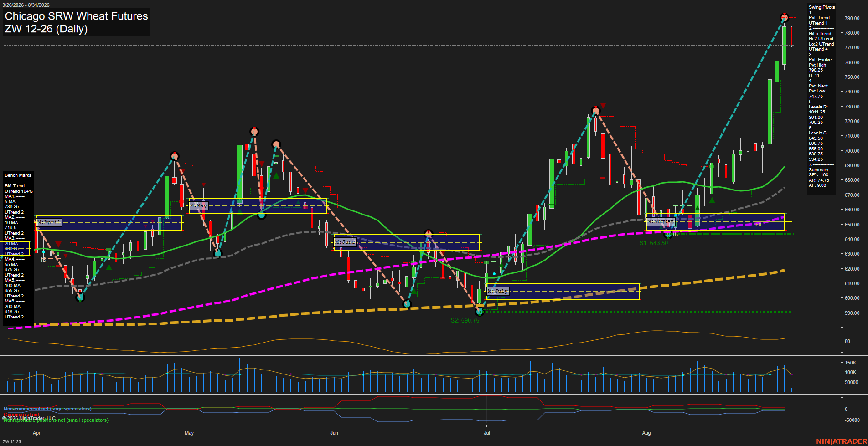Click the resistance level 891.00
This screenshot has width=868, height=446.
(x=816, y=118)
